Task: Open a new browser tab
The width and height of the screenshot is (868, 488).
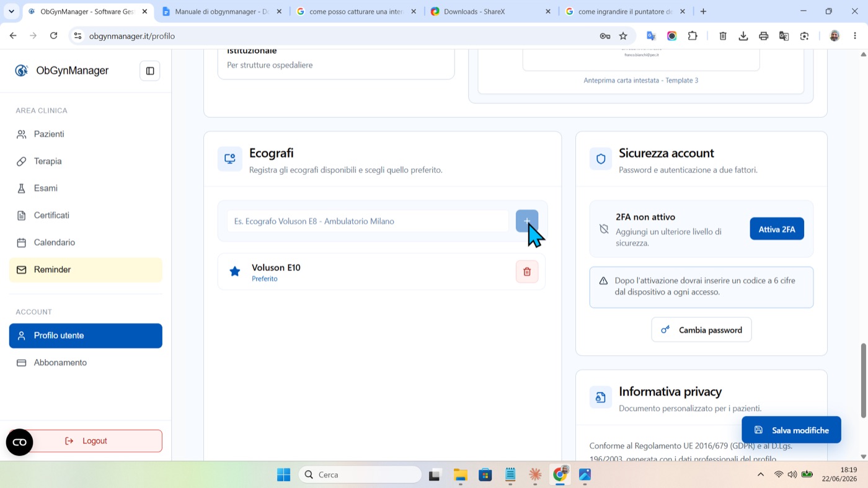Action: 703,11
